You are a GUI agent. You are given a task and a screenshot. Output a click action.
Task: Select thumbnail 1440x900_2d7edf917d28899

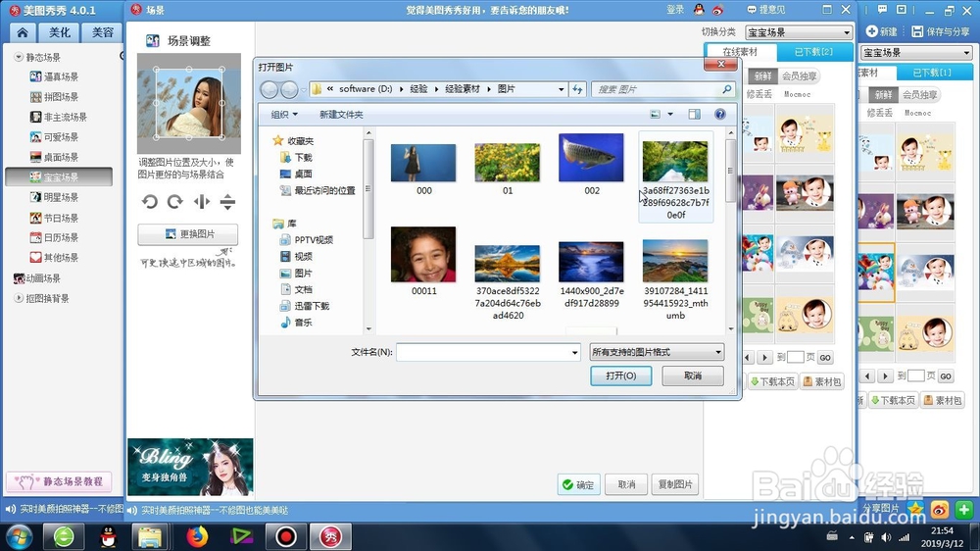[x=591, y=262]
